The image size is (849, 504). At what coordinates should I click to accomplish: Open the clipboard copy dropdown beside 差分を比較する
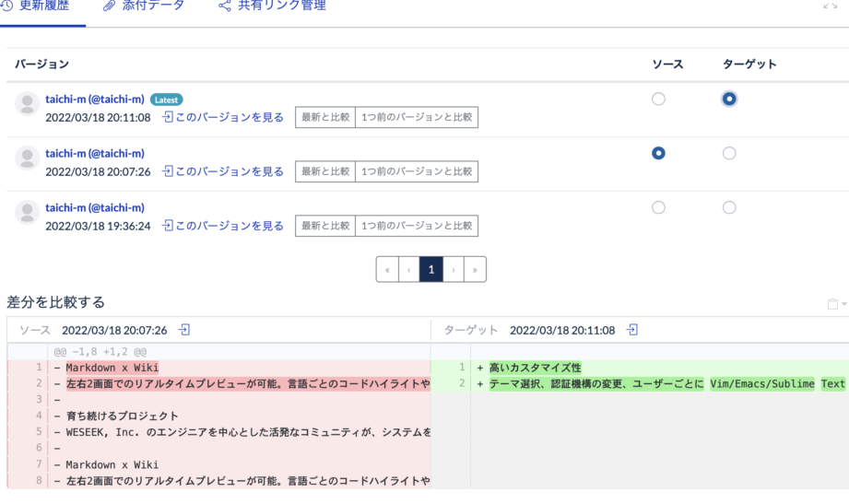pyautogui.click(x=836, y=304)
